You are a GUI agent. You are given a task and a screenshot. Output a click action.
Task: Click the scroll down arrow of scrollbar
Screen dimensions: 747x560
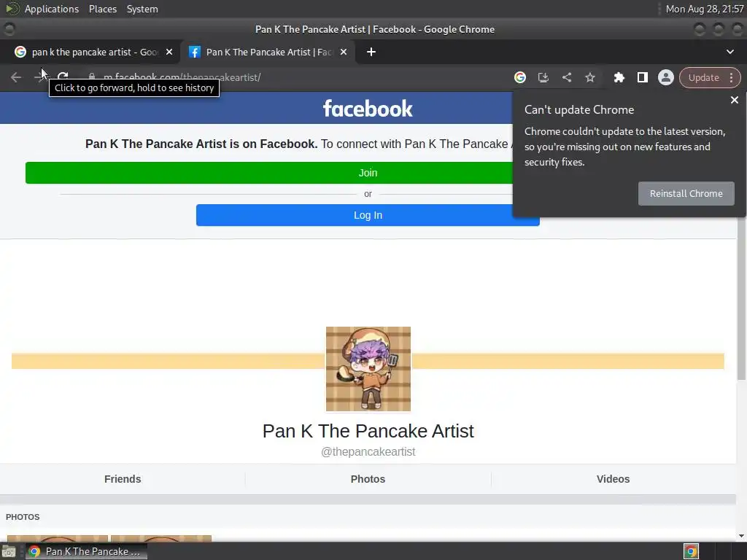(741, 536)
